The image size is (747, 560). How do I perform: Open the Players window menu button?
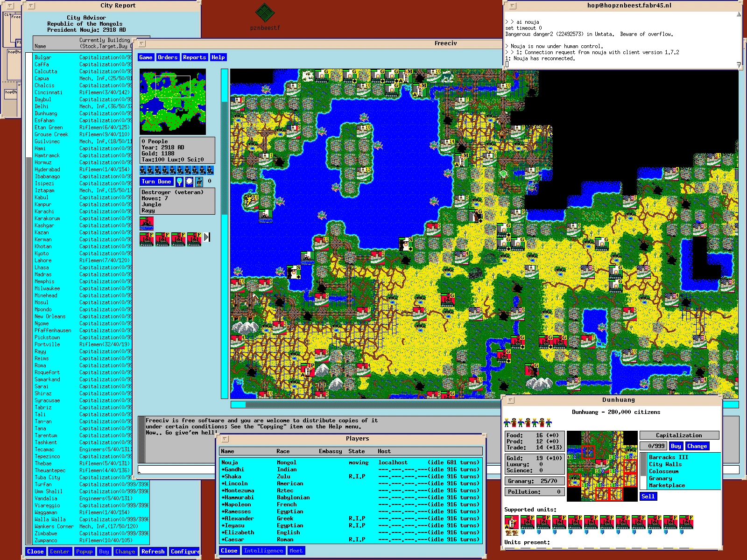click(225, 439)
